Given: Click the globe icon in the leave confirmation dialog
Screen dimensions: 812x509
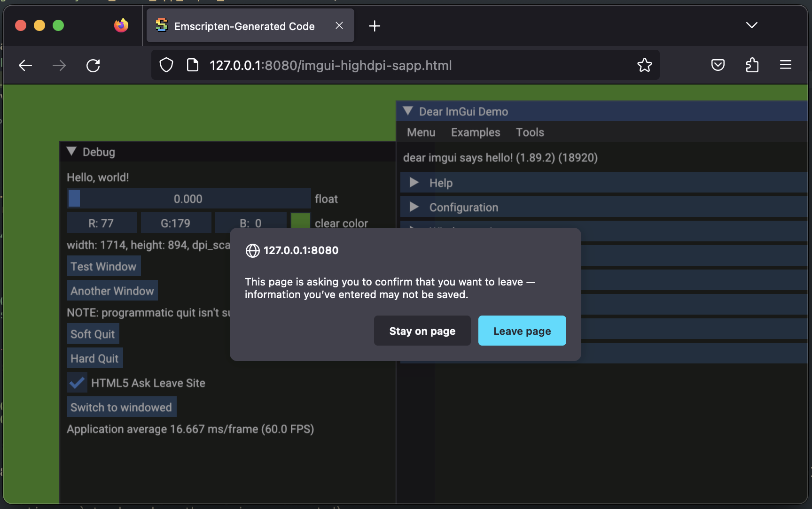Looking at the screenshot, I should [252, 250].
